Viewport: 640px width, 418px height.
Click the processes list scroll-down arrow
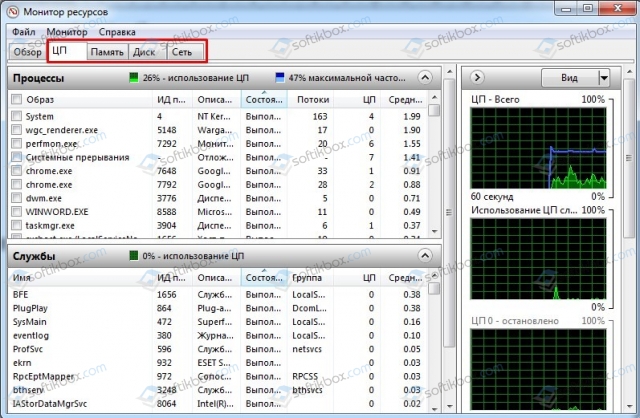point(434,231)
